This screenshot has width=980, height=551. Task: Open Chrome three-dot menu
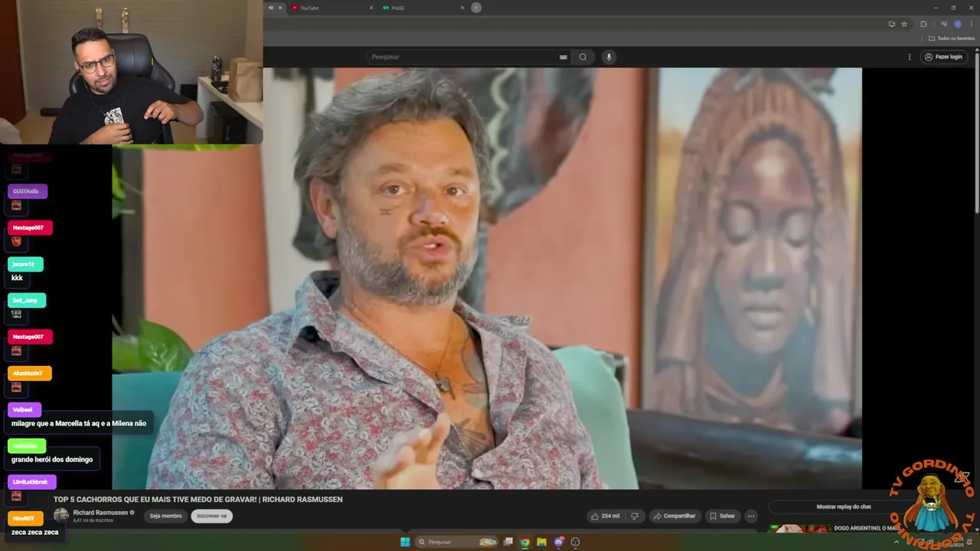tap(972, 24)
